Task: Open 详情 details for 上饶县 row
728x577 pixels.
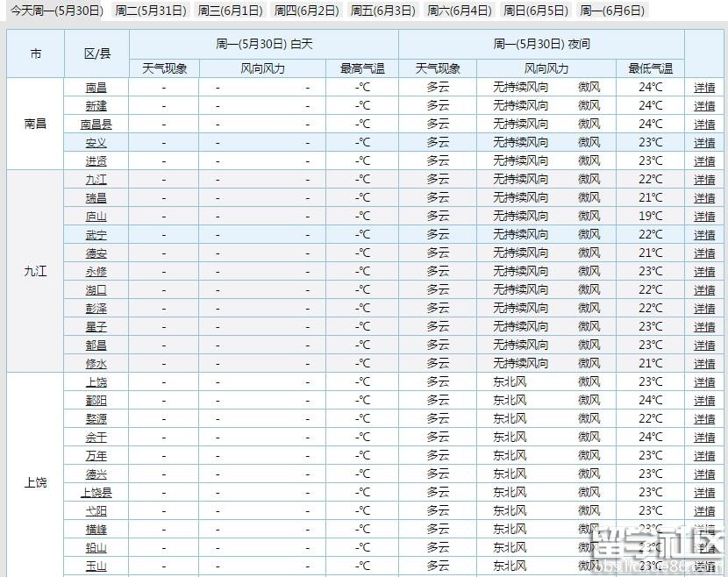Action: [x=704, y=493]
